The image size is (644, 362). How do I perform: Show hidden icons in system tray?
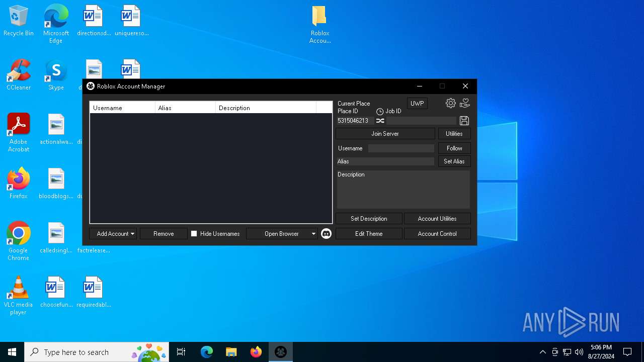click(x=542, y=352)
